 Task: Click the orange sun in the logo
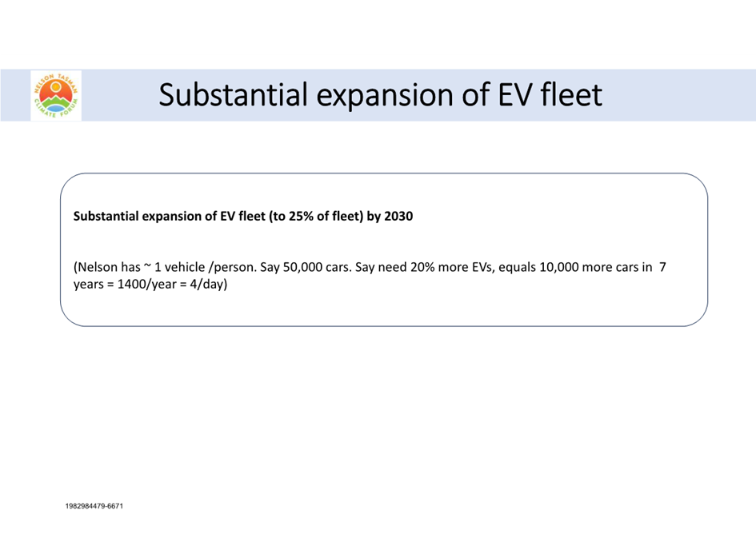coord(56,87)
